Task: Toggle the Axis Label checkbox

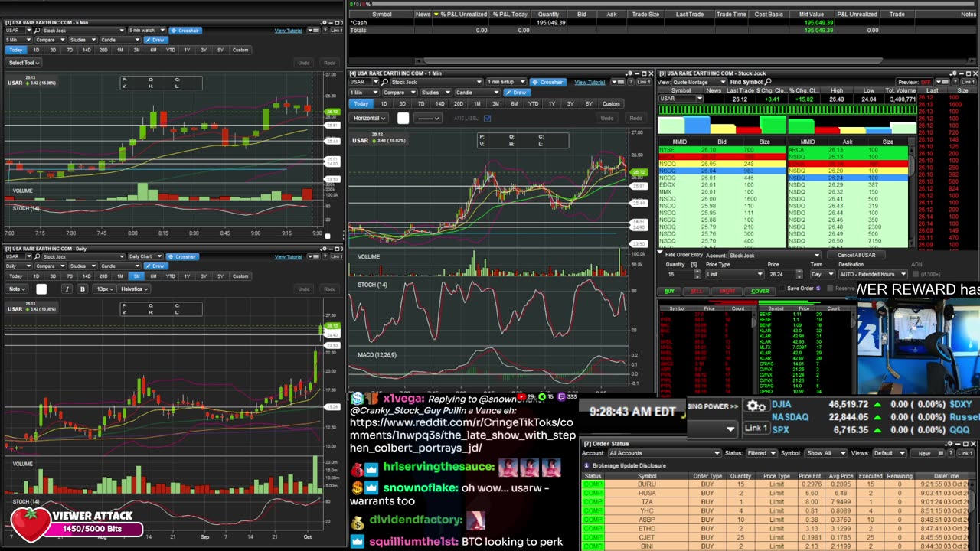Action: click(487, 119)
